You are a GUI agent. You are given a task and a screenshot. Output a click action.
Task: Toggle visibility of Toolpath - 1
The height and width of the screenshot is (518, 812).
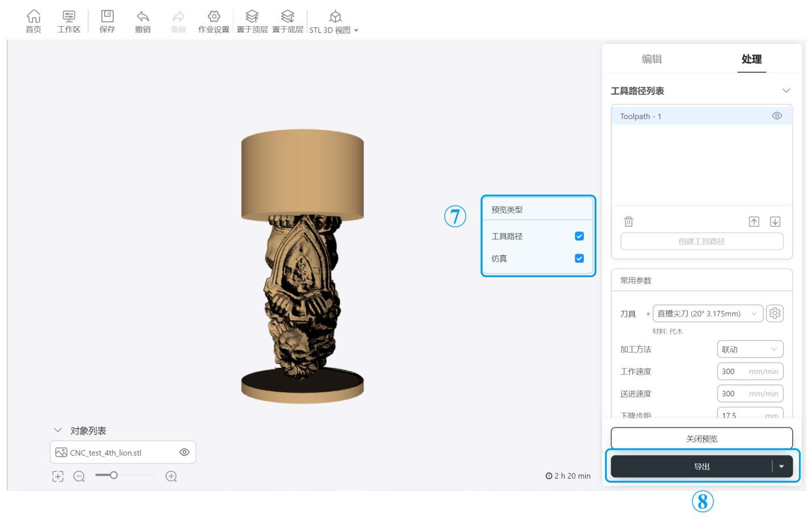pos(777,115)
